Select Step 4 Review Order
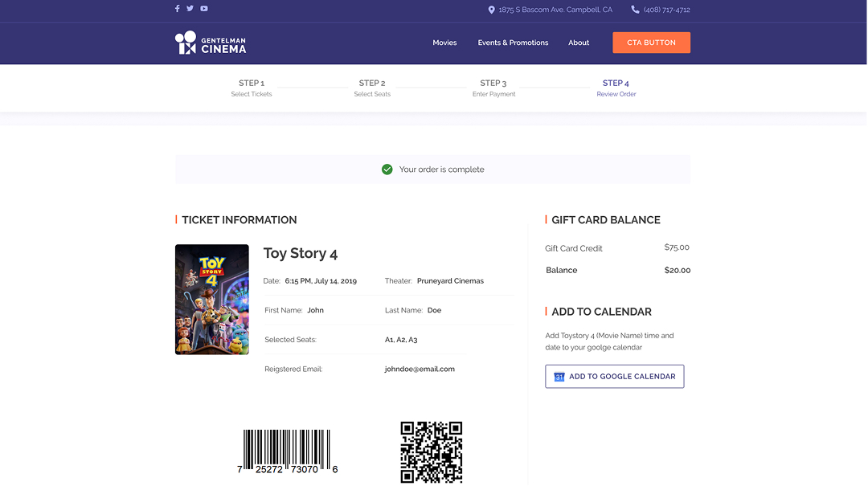 pyautogui.click(x=616, y=88)
